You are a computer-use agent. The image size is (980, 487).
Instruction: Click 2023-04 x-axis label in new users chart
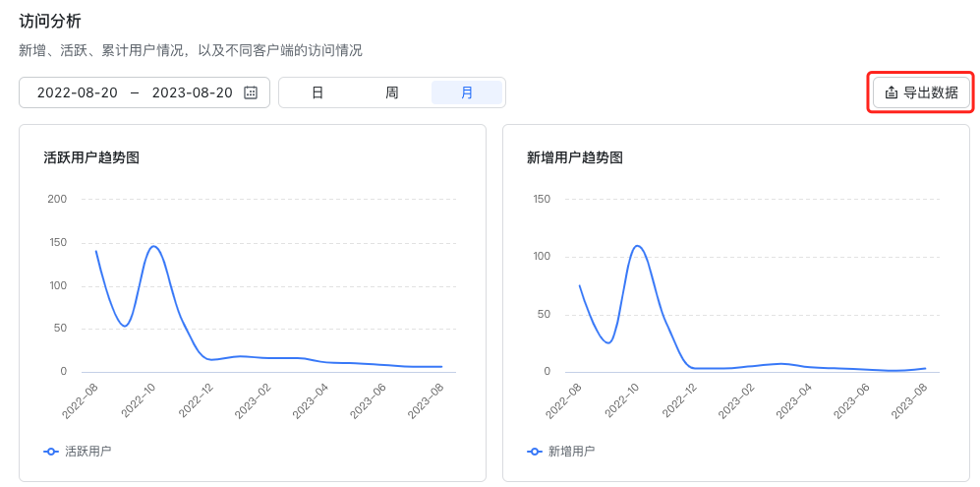tap(793, 400)
